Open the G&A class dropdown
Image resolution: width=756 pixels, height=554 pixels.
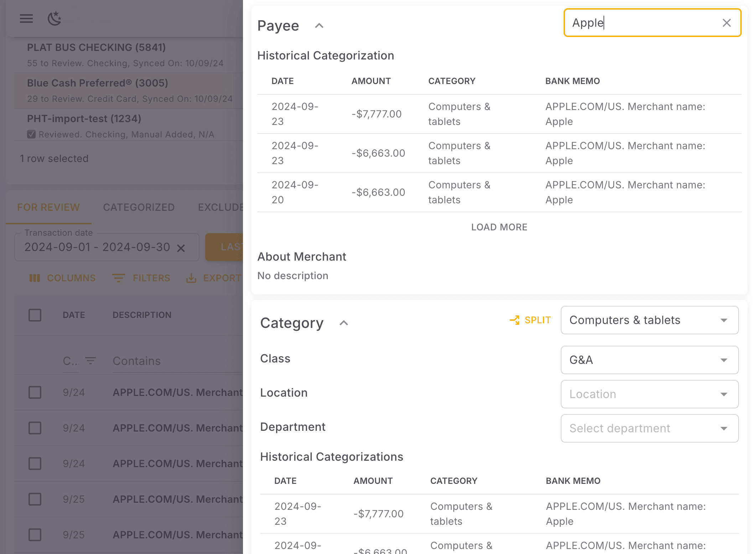[x=649, y=360]
